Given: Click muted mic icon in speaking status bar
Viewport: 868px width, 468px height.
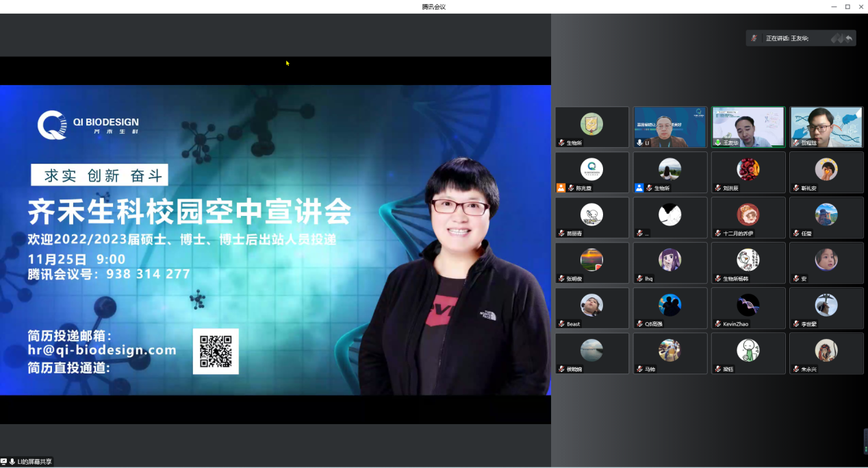Looking at the screenshot, I should pyautogui.click(x=754, y=38).
